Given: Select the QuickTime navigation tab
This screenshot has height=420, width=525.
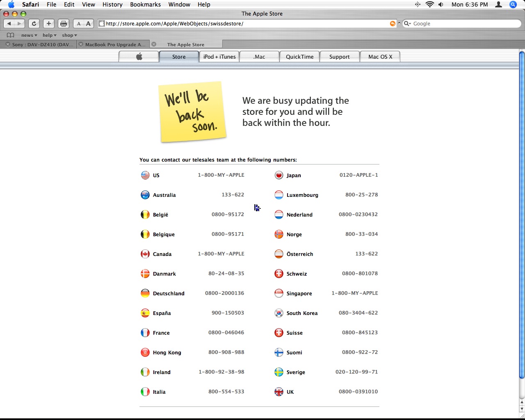Looking at the screenshot, I should (299, 57).
